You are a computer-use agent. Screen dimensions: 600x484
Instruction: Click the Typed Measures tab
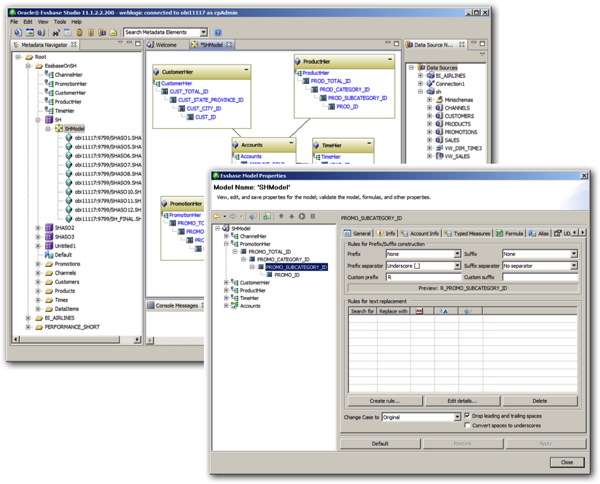point(468,233)
